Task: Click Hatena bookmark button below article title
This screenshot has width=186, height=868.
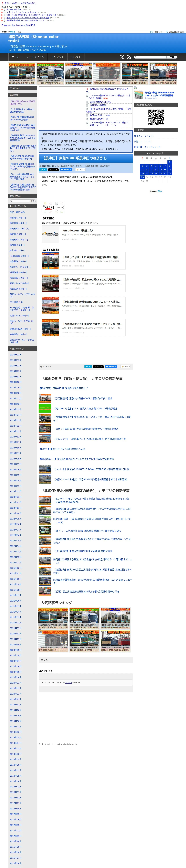Action: point(43,170)
